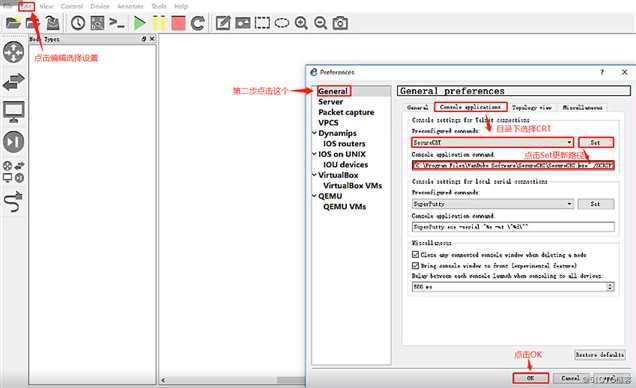Select QEMU VMs in preferences tree
This screenshot has width=636, height=388.
[344, 206]
